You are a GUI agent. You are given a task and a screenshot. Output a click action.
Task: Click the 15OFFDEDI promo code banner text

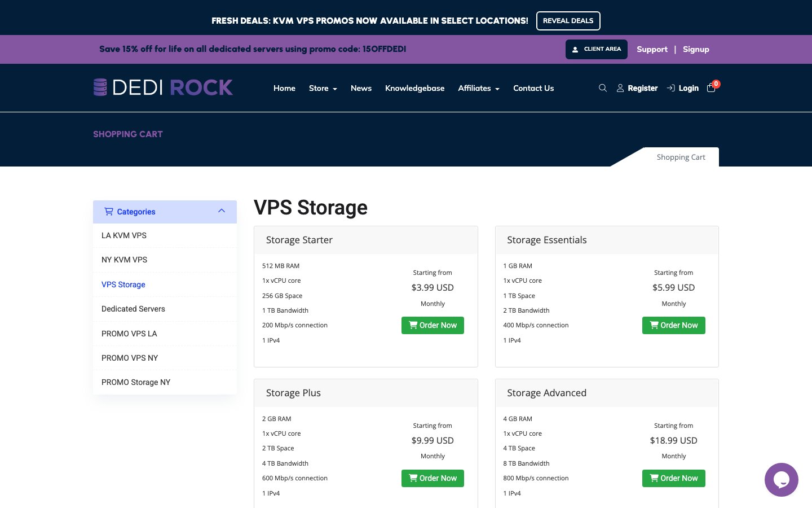pos(253,49)
